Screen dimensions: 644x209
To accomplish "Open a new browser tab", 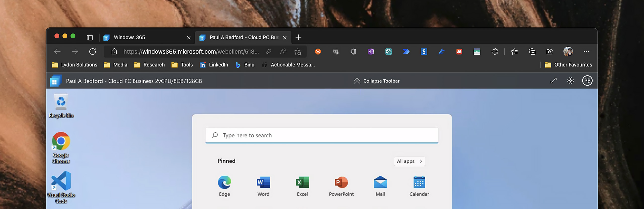I will 298,38.
